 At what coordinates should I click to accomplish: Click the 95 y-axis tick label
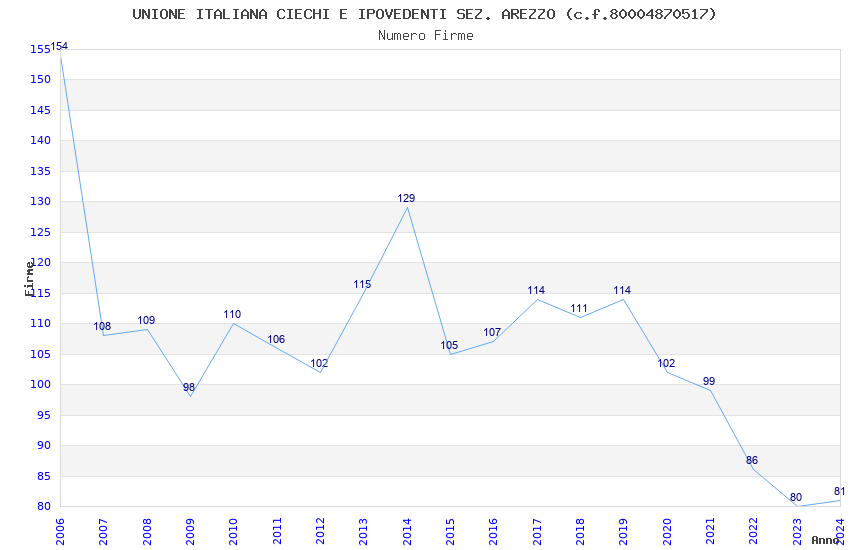click(43, 415)
